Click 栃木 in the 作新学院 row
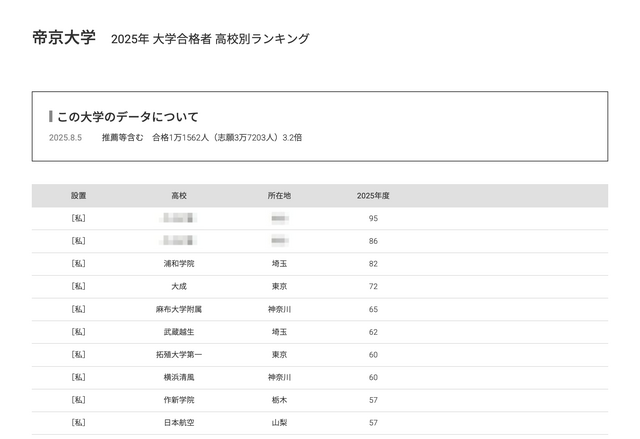 click(279, 400)
